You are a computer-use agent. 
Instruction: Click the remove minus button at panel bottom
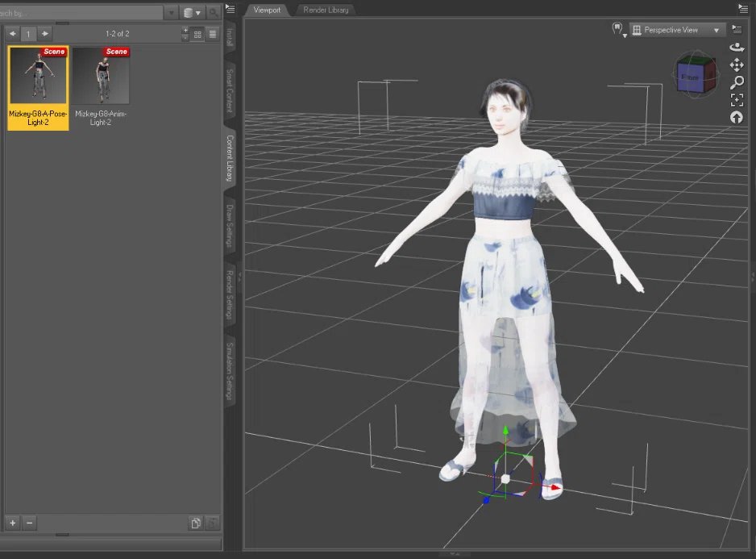(x=29, y=523)
